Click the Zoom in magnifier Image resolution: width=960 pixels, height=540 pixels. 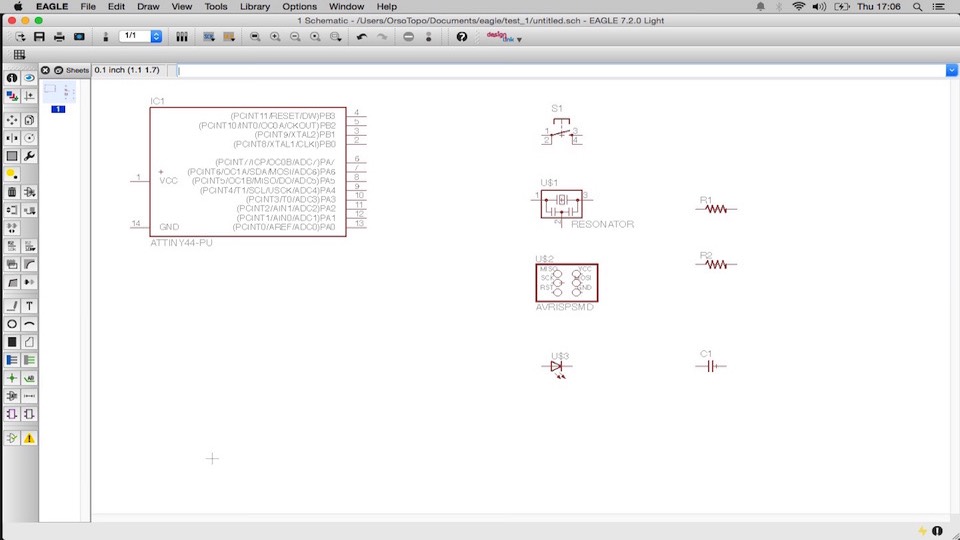tap(275, 37)
